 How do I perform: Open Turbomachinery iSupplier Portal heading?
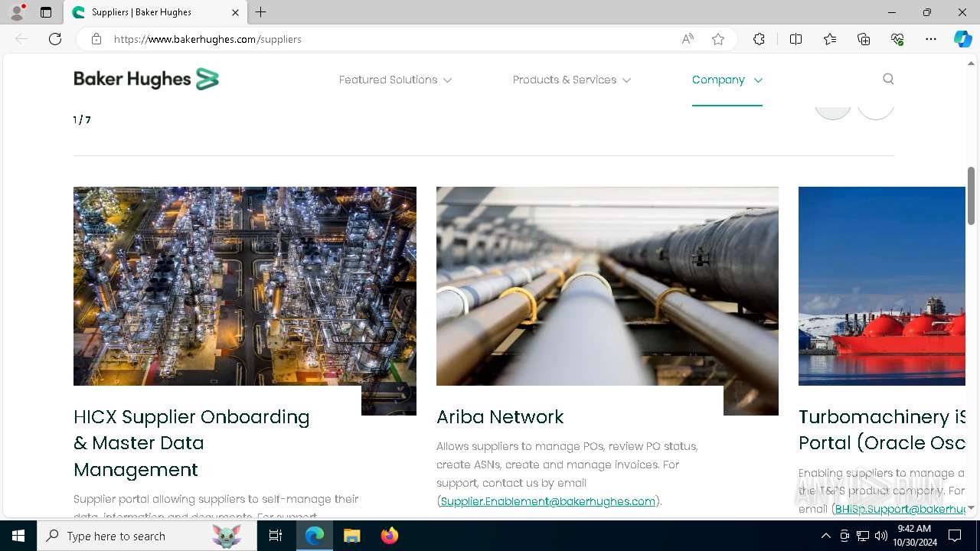pyautogui.click(x=882, y=430)
